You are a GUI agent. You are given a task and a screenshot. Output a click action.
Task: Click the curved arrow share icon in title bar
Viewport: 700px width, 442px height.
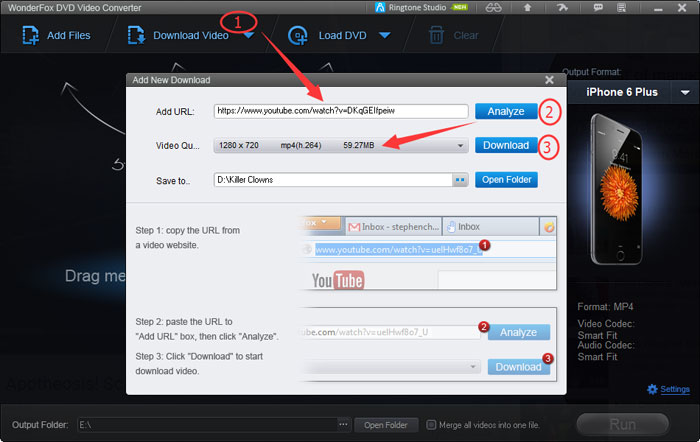point(562,8)
